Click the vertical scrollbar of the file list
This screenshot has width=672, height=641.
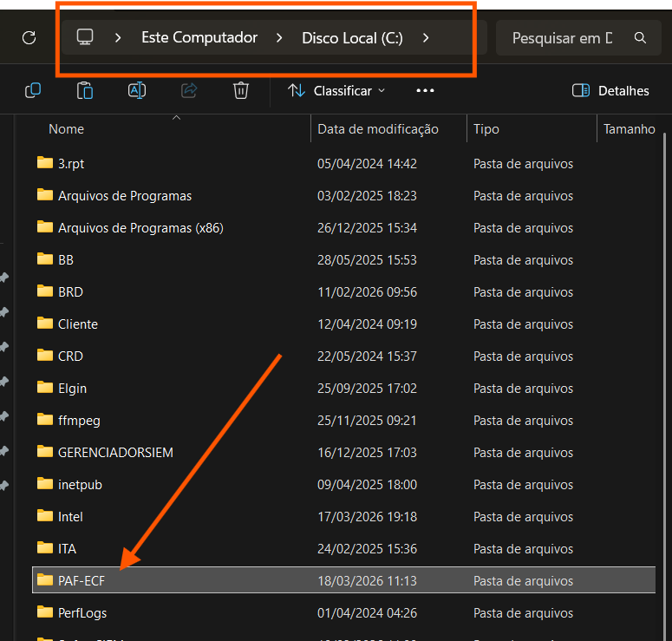click(665, 347)
